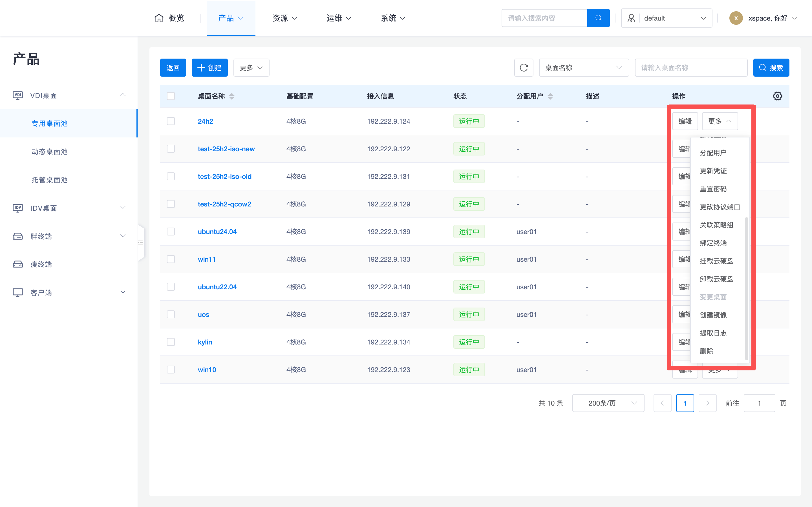Tick the checkbox for 24h2 row
The width and height of the screenshot is (812, 507).
coord(171,121)
